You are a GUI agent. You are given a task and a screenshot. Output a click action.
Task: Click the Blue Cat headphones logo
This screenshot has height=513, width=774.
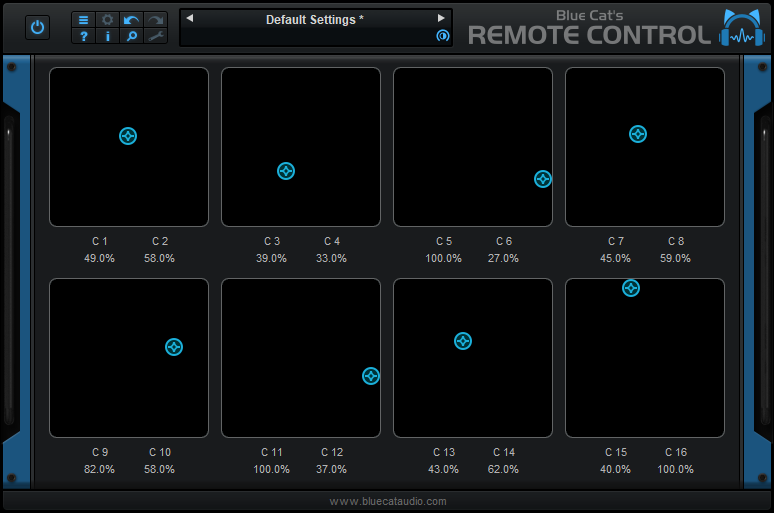[x=741, y=29]
